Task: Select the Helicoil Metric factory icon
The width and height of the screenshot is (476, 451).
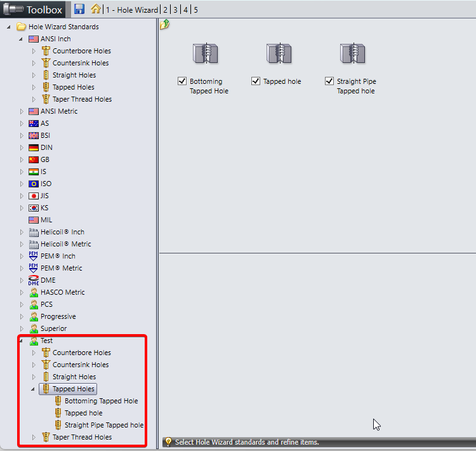Action: [x=34, y=244]
